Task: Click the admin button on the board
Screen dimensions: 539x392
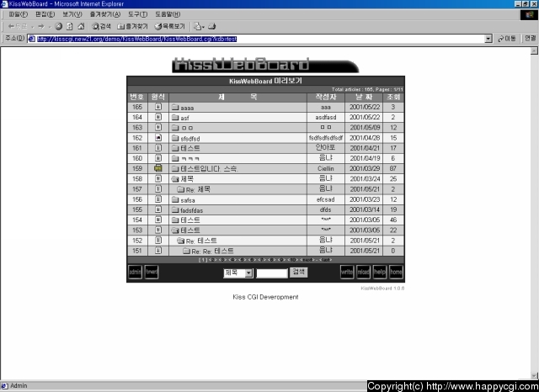Action: (x=135, y=273)
